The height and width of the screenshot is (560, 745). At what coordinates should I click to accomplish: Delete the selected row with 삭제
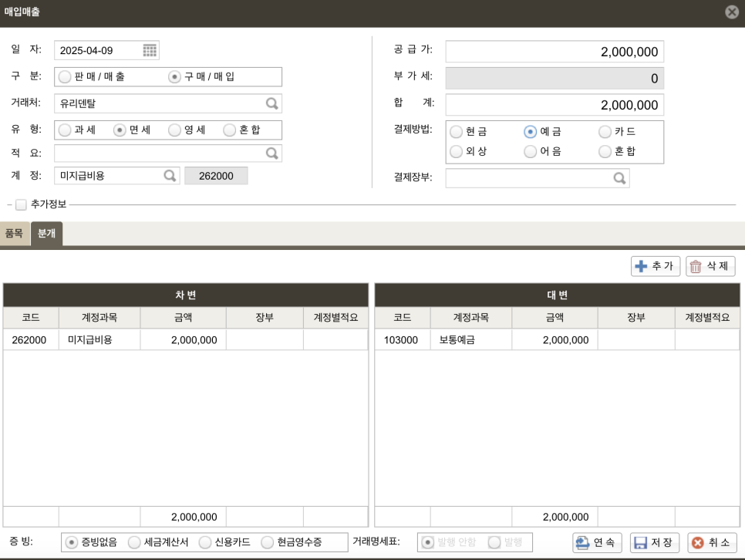(x=710, y=266)
